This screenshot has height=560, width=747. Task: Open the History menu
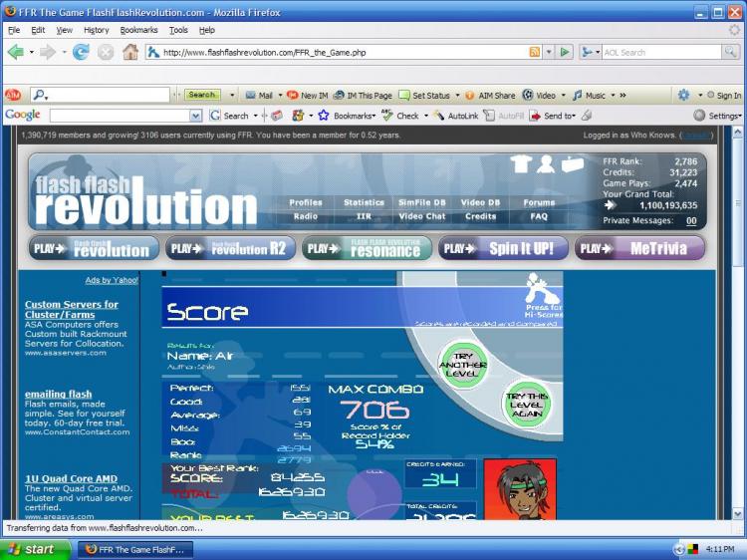coord(97,30)
